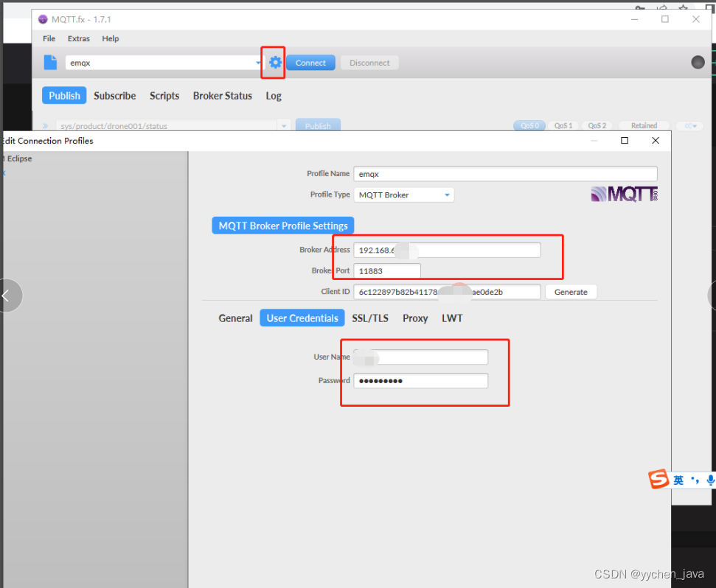Click the User Name input field

coord(420,357)
